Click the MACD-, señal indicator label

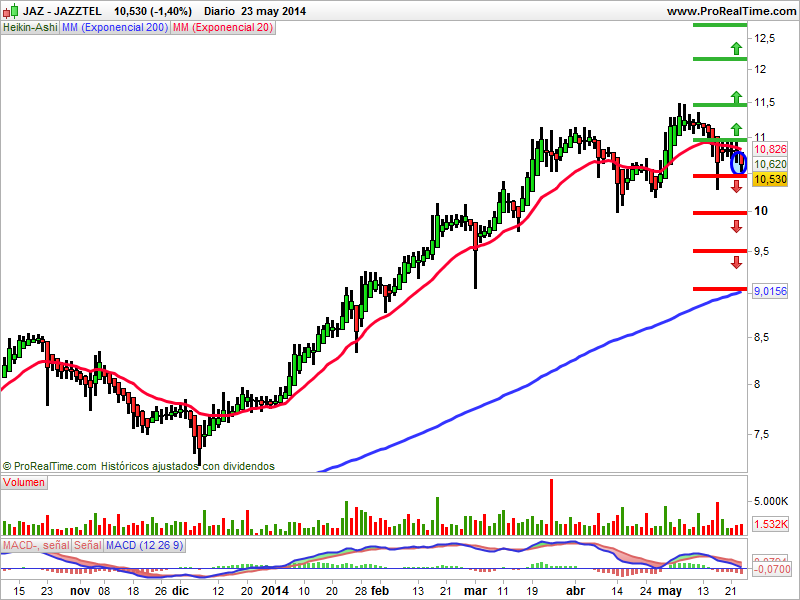click(x=36, y=545)
